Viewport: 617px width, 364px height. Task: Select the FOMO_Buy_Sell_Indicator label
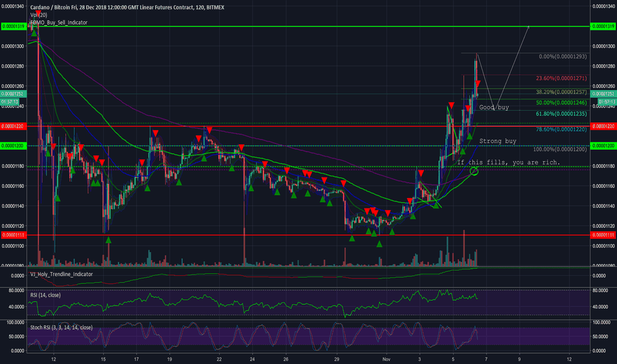tap(59, 23)
